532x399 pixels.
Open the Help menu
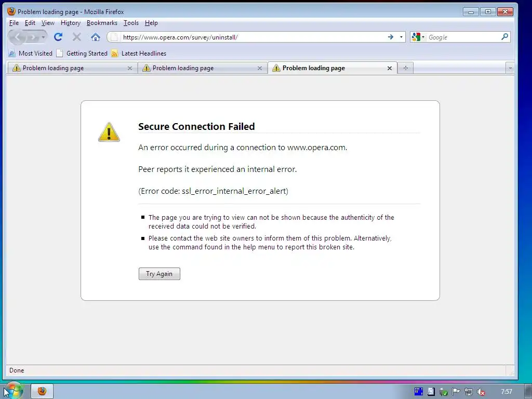tap(151, 23)
